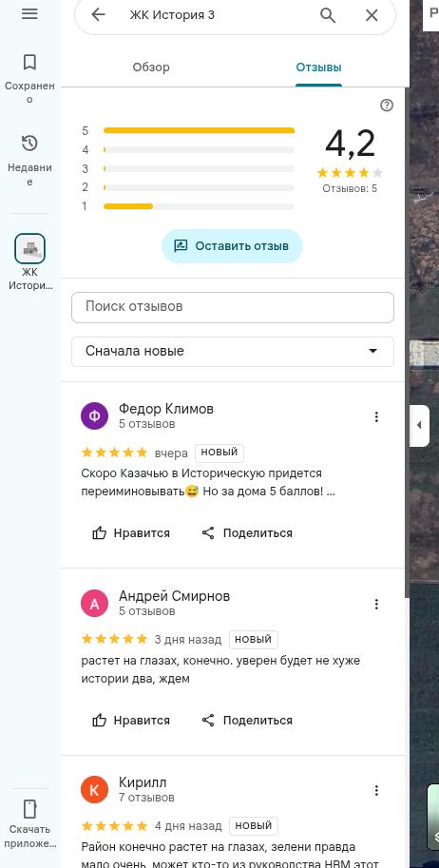The image size is (439, 868).
Task: Open Кирилл name link
Action: click(143, 782)
